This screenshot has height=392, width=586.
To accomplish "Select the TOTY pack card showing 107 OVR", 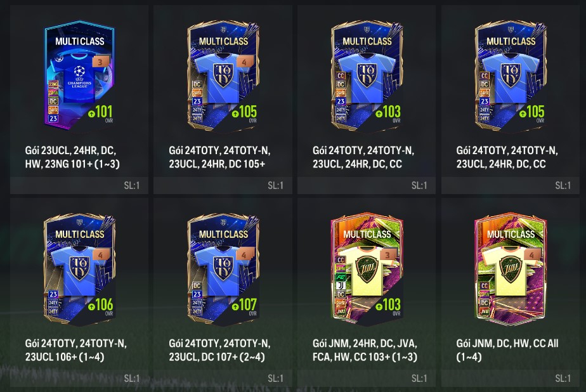I will click(x=223, y=269).
